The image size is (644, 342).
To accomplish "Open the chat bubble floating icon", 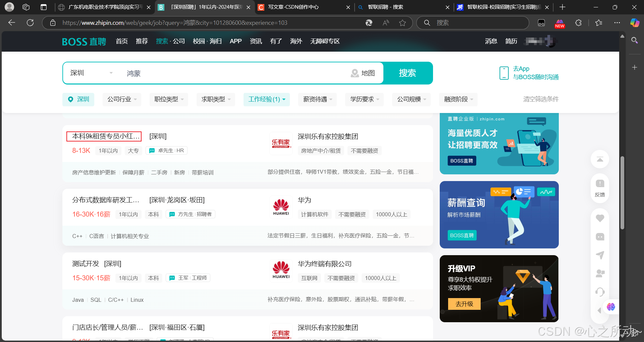I will (x=600, y=237).
